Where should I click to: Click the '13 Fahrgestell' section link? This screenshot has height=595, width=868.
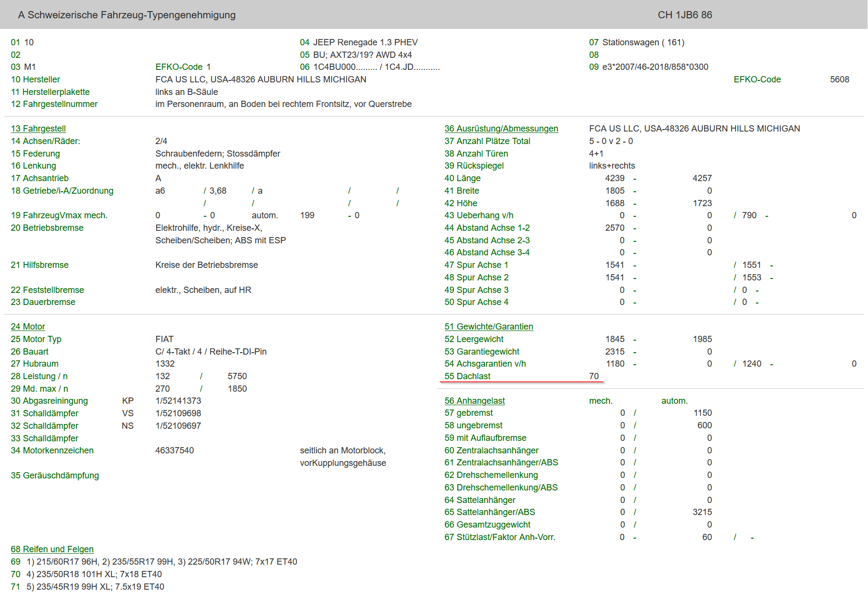pos(38,129)
